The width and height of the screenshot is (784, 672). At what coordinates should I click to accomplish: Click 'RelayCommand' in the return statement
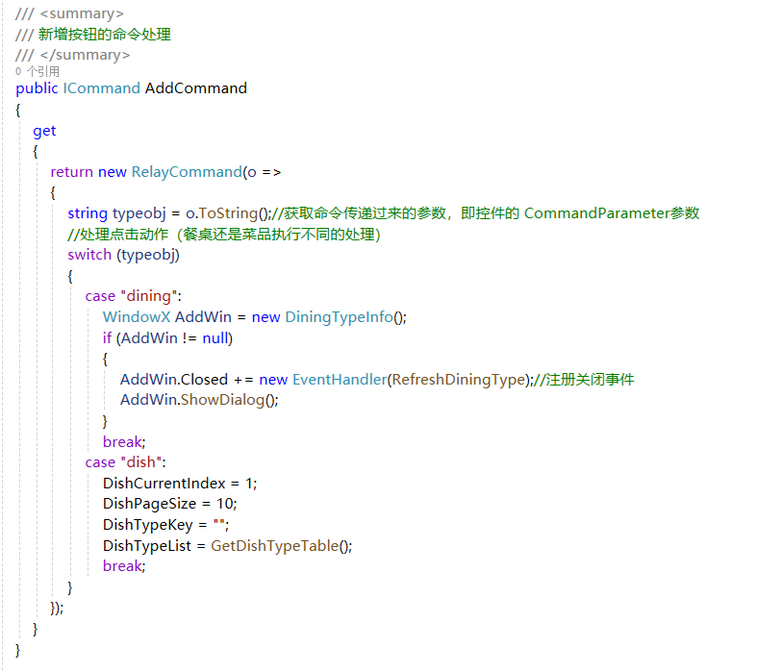[x=187, y=172]
